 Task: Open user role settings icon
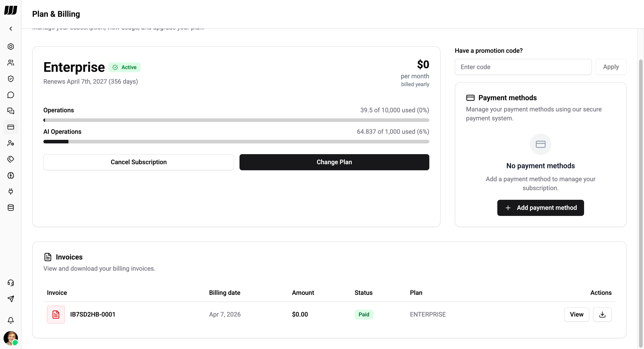tap(11, 143)
